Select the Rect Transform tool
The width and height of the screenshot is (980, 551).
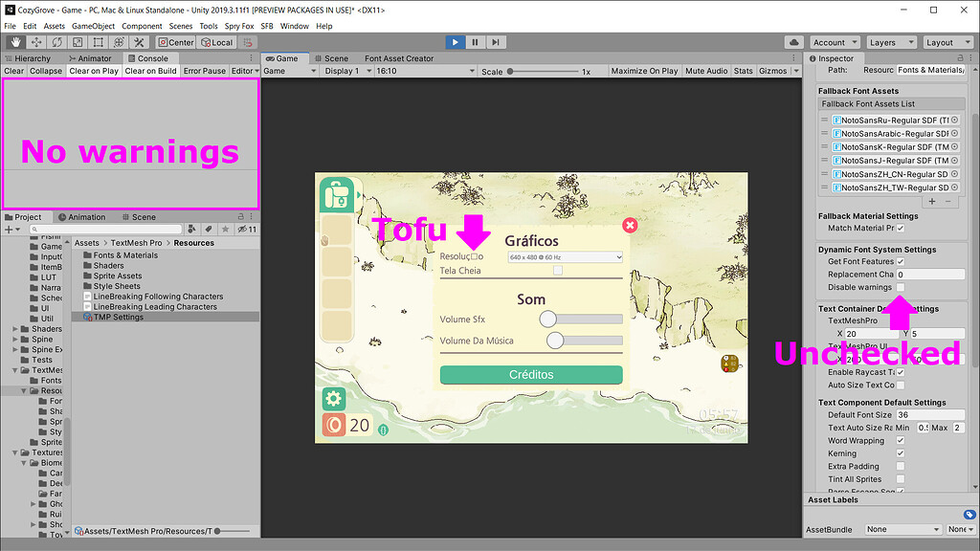[x=98, y=41]
